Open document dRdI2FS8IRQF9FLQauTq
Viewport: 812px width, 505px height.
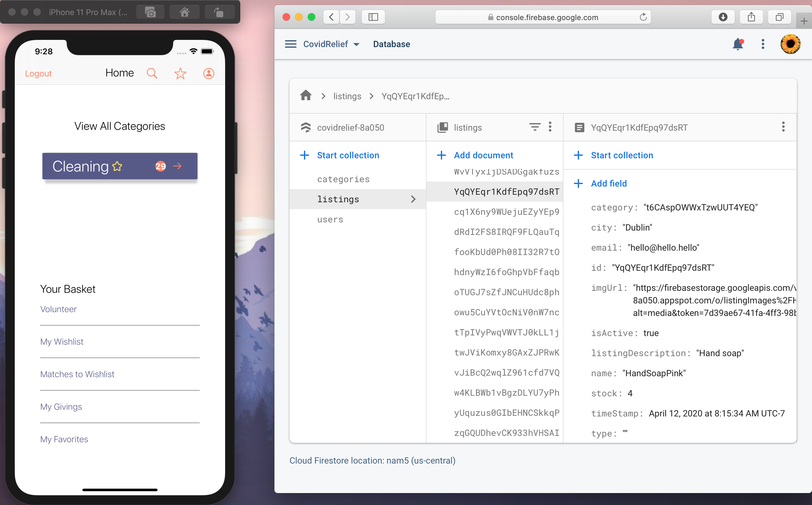pos(506,232)
